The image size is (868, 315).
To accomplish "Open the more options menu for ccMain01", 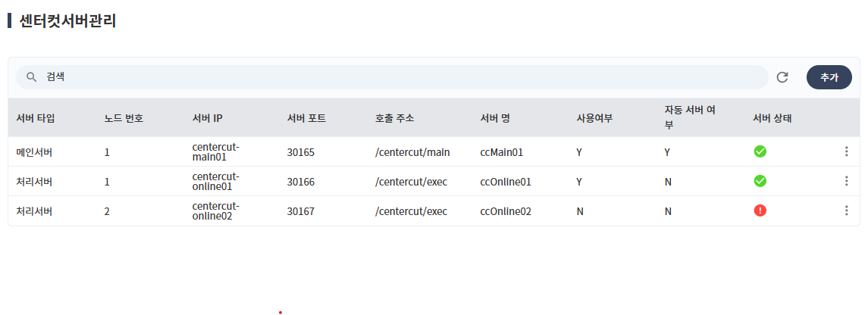I will pyautogui.click(x=846, y=151).
